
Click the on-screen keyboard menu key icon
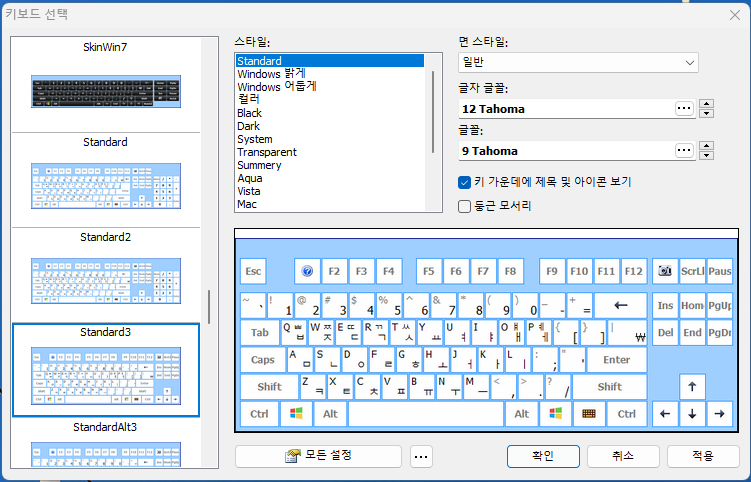[589, 413]
